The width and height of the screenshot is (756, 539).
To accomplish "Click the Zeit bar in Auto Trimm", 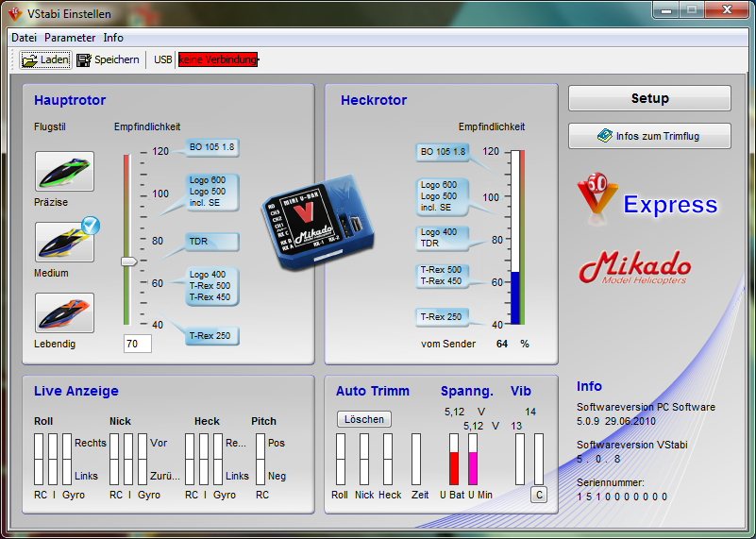I will coord(416,459).
